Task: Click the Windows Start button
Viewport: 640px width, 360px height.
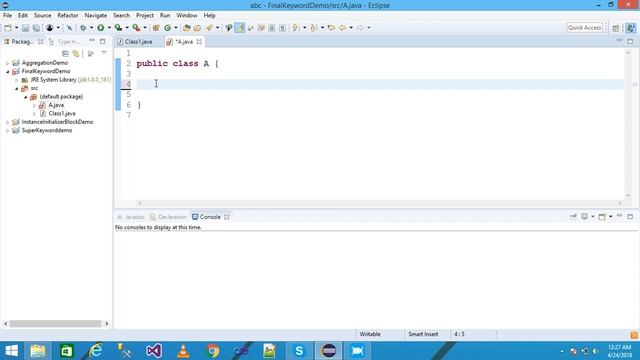Action: point(11,351)
